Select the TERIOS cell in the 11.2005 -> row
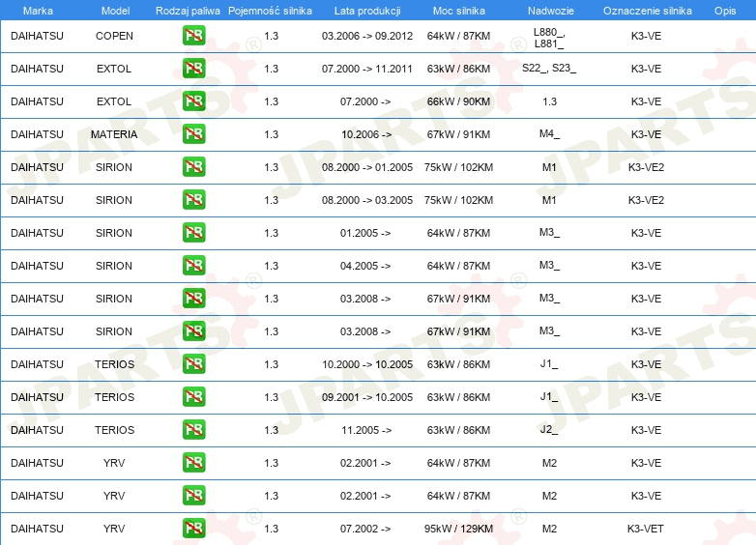756x545 pixels. [114, 430]
